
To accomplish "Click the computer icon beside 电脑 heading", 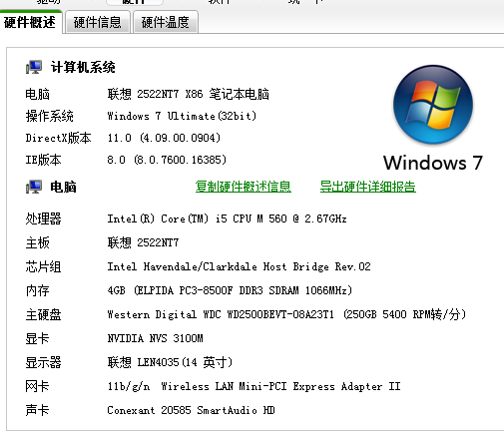I will pos(34,187).
